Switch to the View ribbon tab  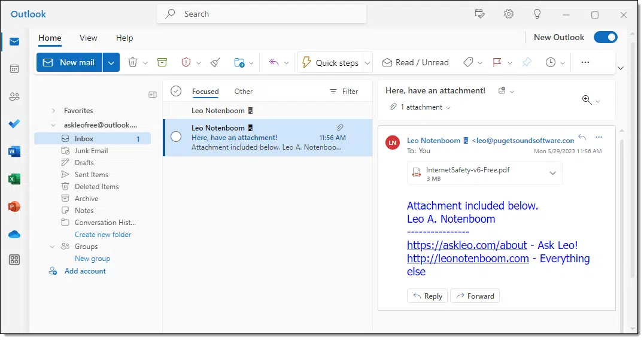coord(89,38)
